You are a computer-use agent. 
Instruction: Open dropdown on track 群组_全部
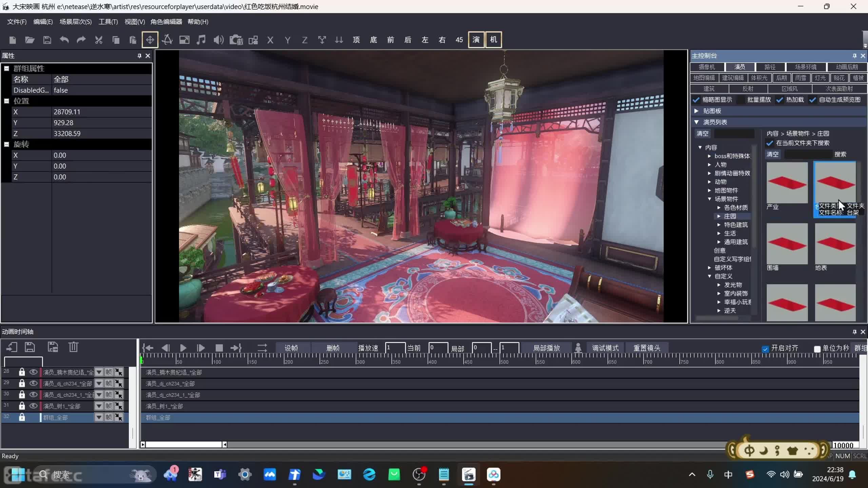point(99,417)
